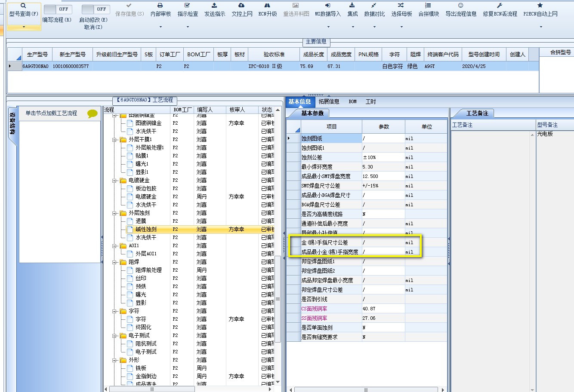The height and width of the screenshot is (392, 574).
Task: Click 取消(Z) button
Action: click(93, 27)
